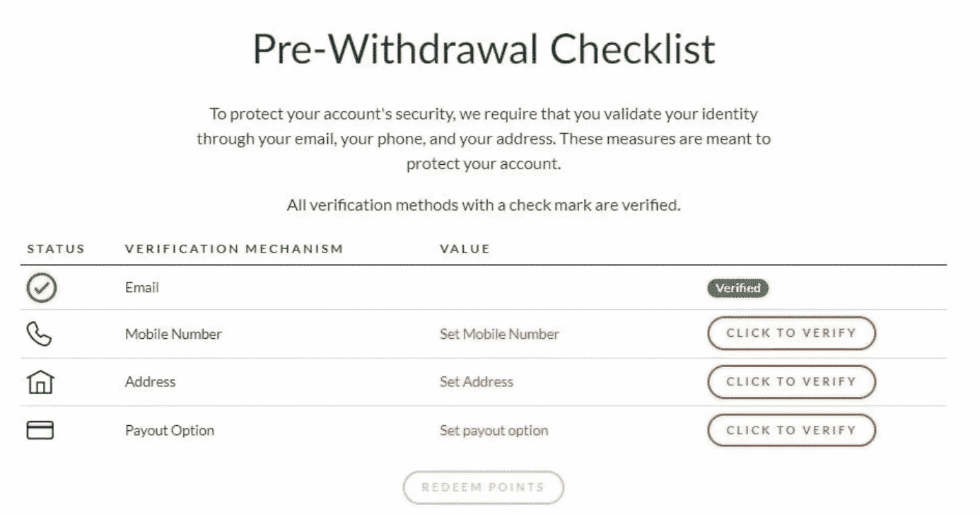
Task: Click the STATUS column header
Action: (56, 249)
